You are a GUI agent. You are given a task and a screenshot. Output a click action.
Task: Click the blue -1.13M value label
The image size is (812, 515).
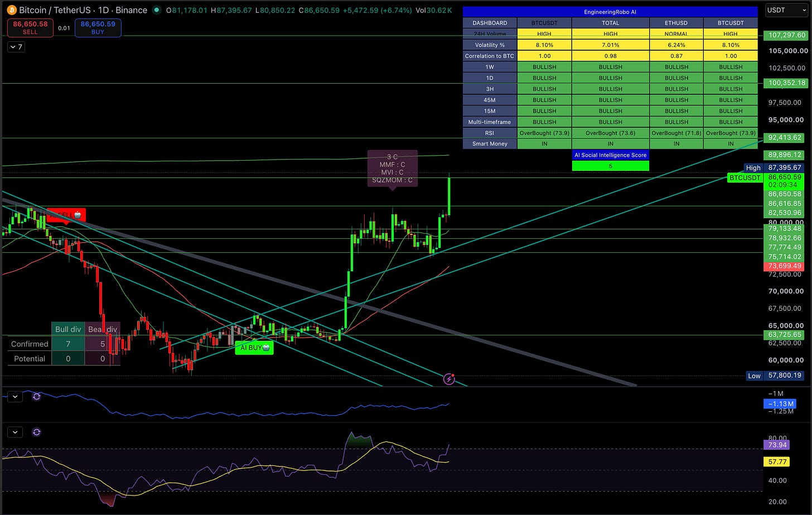pos(780,404)
